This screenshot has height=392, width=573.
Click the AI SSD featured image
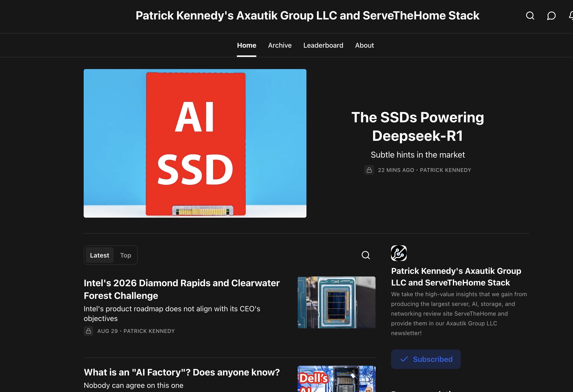click(x=195, y=143)
